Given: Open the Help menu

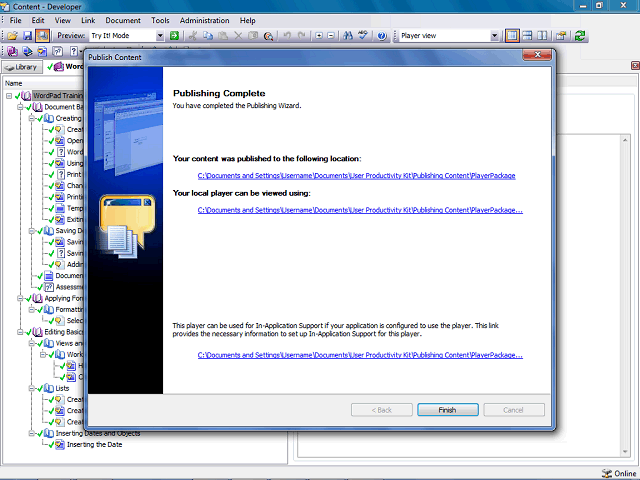Looking at the screenshot, I should [x=247, y=20].
